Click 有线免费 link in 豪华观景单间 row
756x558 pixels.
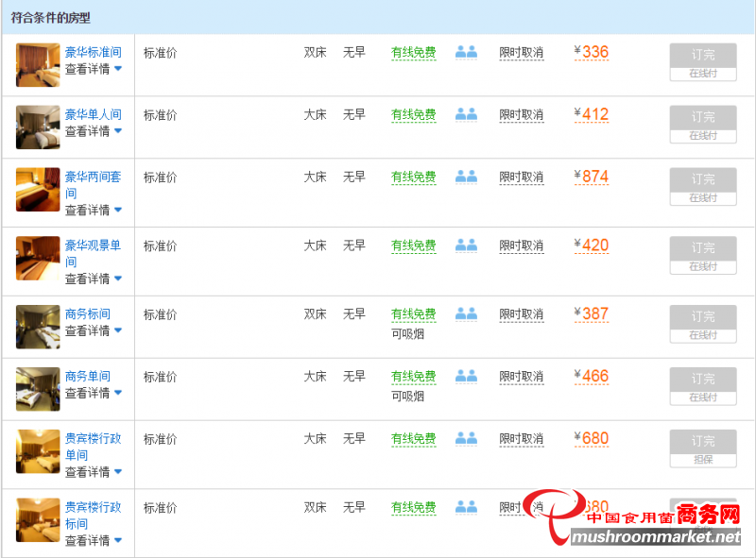pos(413,245)
